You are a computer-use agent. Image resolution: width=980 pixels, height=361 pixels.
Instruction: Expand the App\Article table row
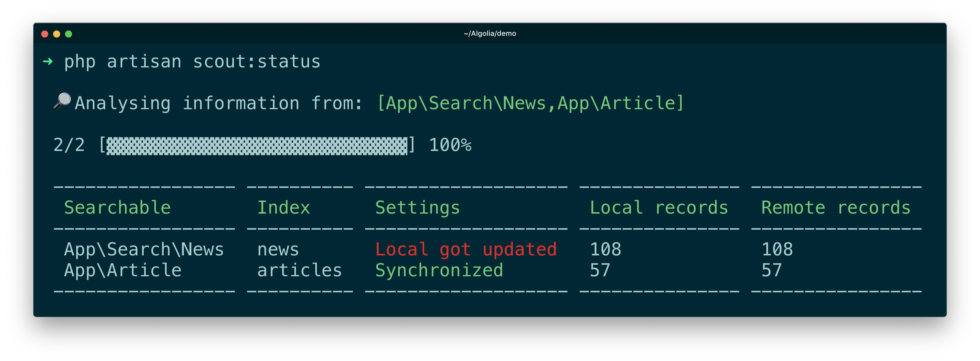[x=123, y=270]
